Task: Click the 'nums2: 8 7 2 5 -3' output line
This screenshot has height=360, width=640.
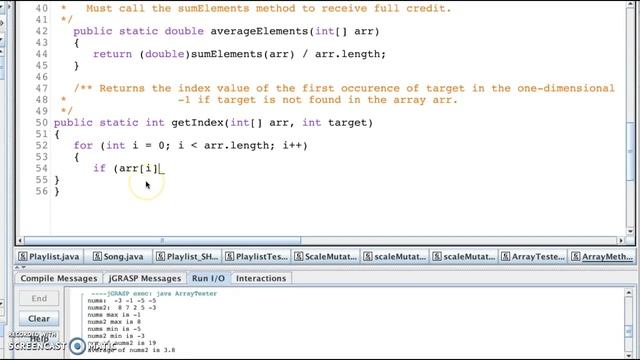Action: pos(122,307)
